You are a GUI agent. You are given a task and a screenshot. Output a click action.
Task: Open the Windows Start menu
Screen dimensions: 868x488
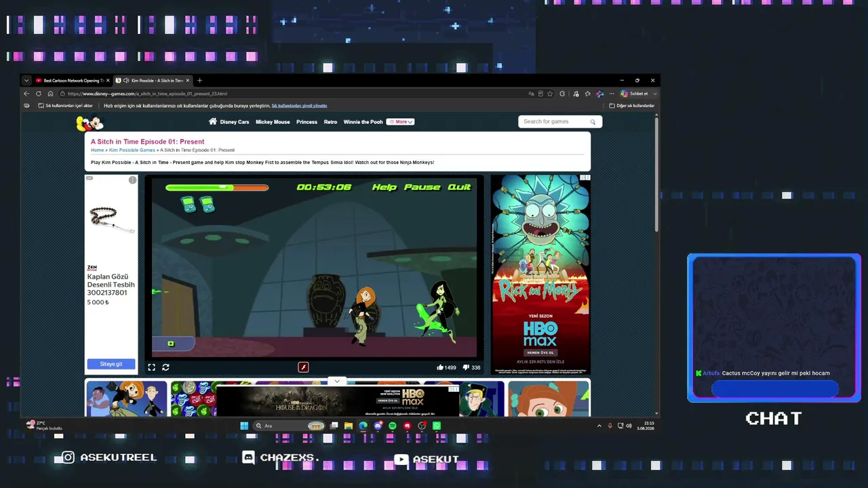click(244, 426)
